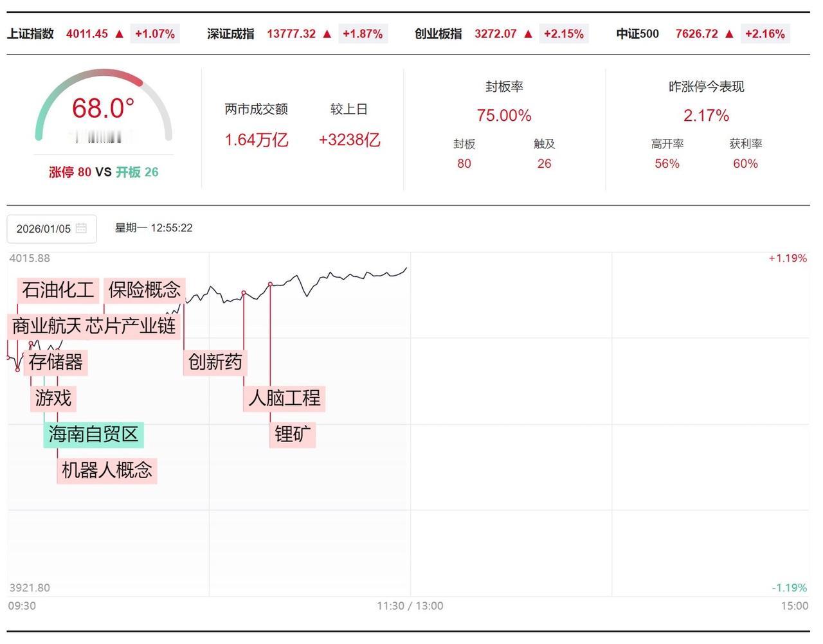Open the green 海南自贸区 sector tag
823x644 pixels.
point(94,434)
